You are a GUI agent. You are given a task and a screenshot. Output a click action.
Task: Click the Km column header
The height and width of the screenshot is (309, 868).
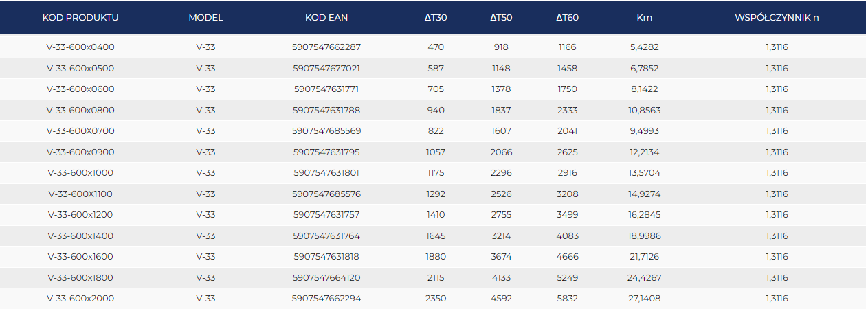click(644, 17)
